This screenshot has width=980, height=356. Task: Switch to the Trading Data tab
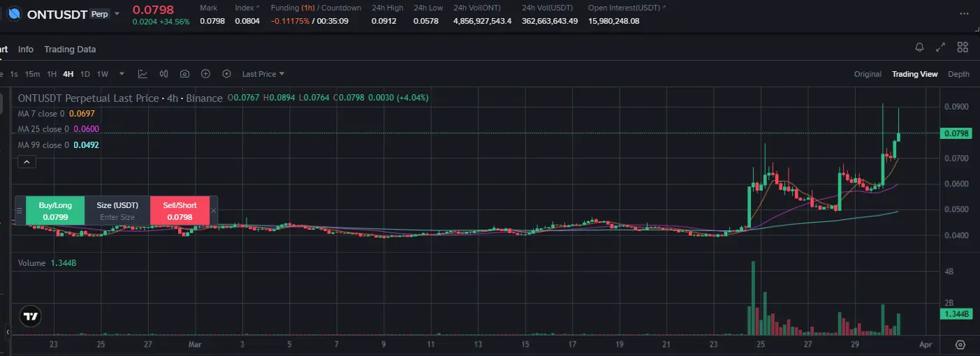pos(70,50)
